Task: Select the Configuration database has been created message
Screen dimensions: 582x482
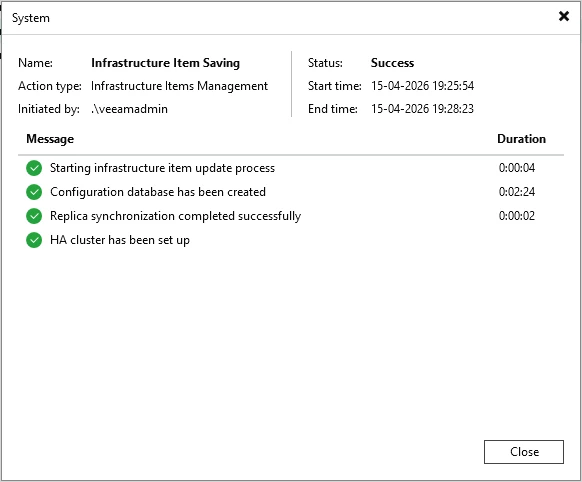Action: pyautogui.click(x=158, y=192)
